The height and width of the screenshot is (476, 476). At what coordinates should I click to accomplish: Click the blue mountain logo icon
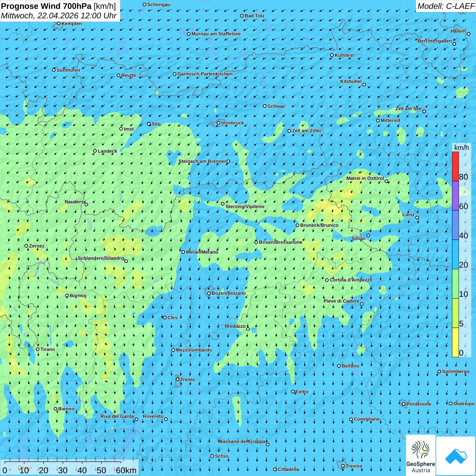tap(456, 456)
